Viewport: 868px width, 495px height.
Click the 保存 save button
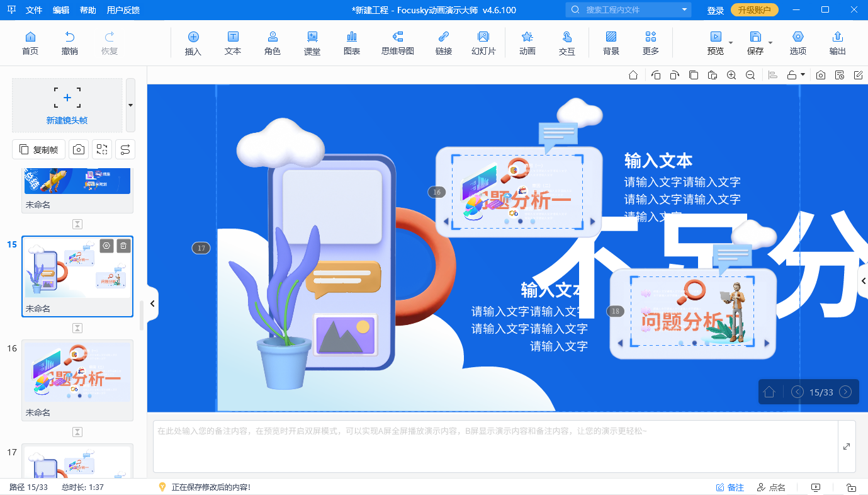[x=755, y=43]
